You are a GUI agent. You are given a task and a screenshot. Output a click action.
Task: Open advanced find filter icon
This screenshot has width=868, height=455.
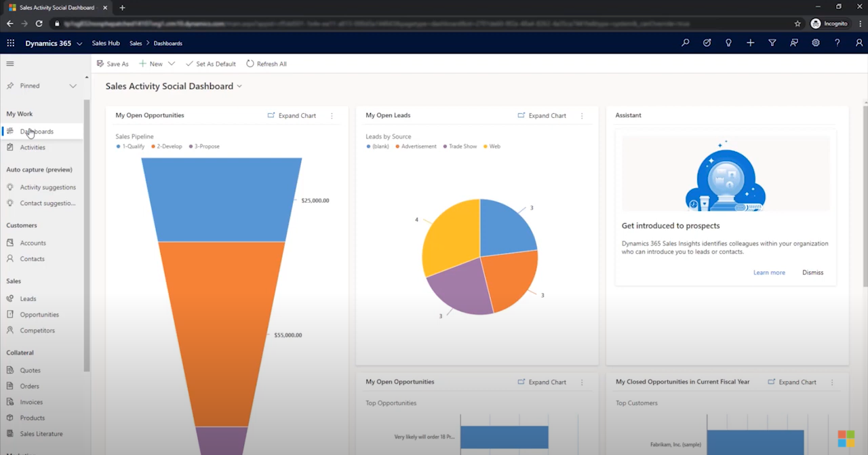pos(772,43)
